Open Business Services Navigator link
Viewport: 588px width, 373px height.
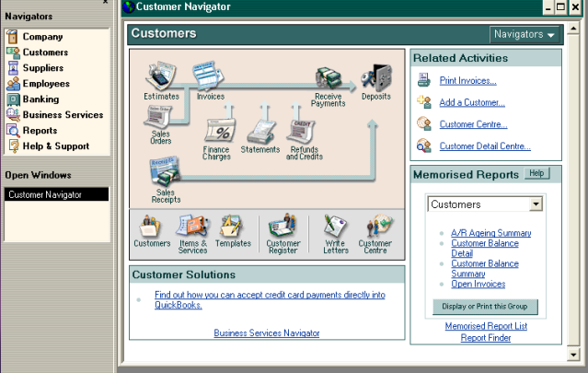click(x=267, y=332)
